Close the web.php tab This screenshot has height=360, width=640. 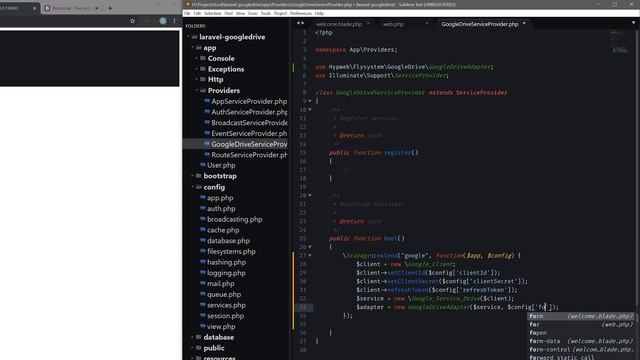[x=427, y=24]
